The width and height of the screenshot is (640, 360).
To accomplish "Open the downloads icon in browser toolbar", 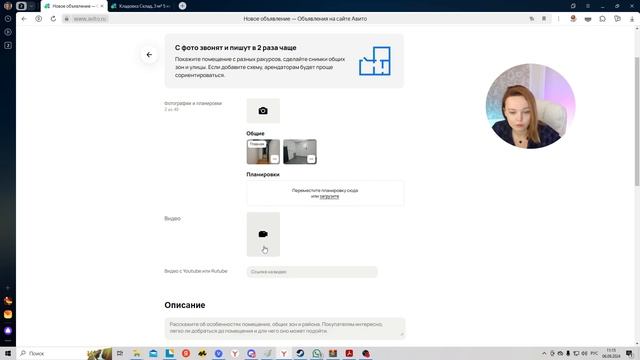I will click(x=632, y=19).
